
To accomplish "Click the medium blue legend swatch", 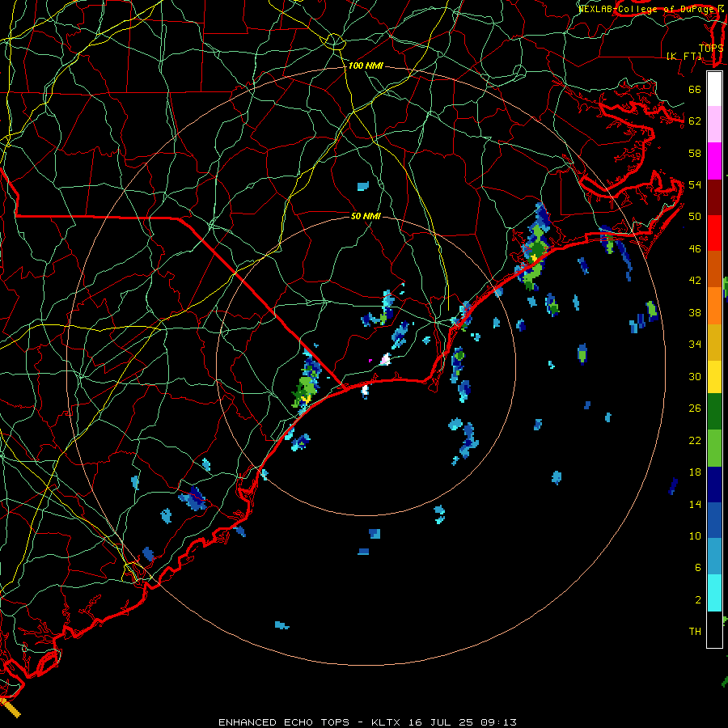I will coord(714,520).
